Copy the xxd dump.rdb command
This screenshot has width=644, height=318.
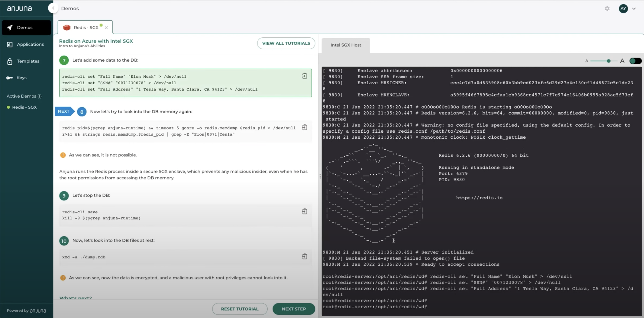(304, 256)
